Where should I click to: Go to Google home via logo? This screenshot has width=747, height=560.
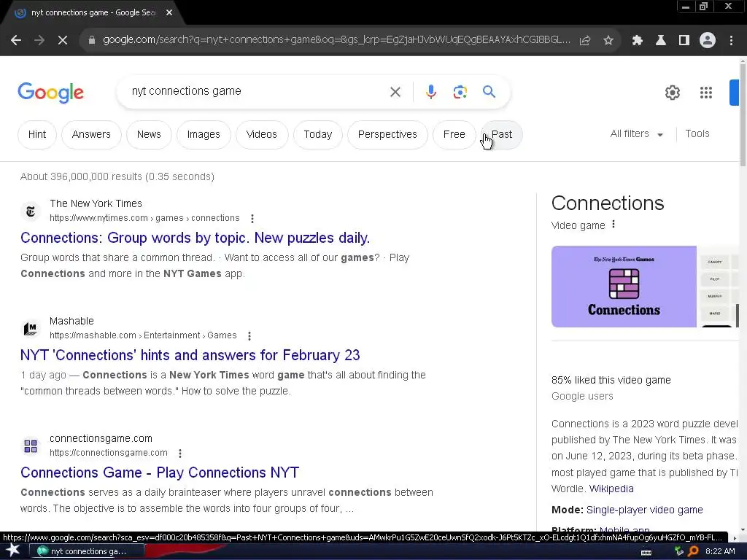(x=50, y=93)
